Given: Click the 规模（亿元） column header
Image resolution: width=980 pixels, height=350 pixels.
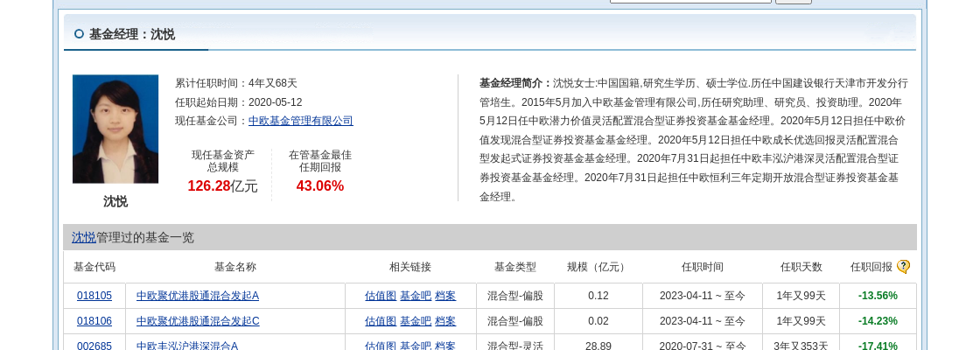Looking at the screenshot, I should pyautogui.click(x=598, y=267).
